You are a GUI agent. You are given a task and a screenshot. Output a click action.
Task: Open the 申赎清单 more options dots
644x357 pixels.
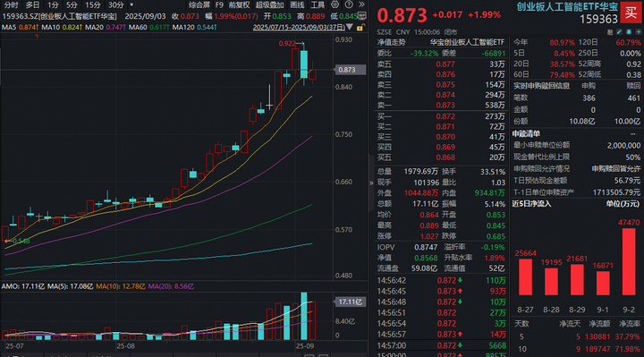(633, 133)
